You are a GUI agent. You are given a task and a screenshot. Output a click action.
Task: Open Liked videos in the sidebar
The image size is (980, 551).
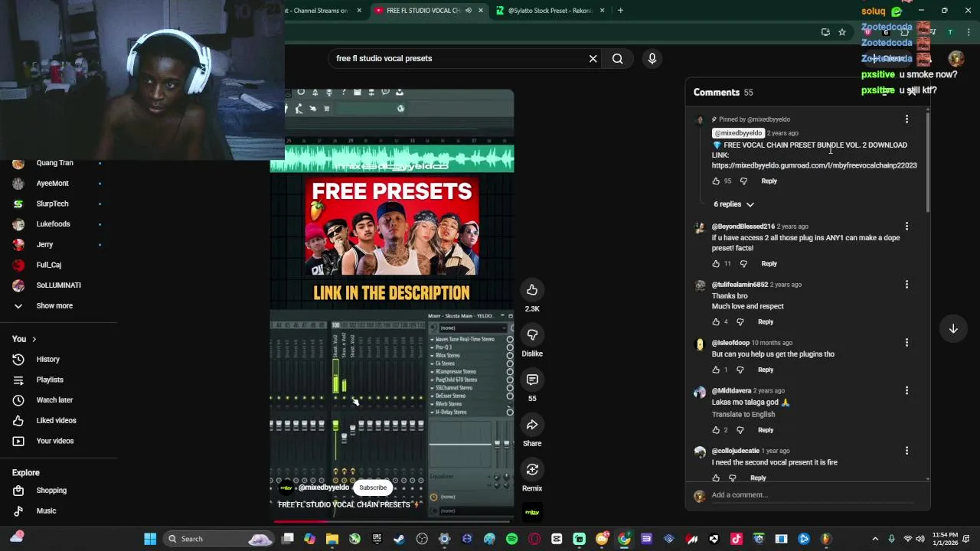click(x=56, y=420)
